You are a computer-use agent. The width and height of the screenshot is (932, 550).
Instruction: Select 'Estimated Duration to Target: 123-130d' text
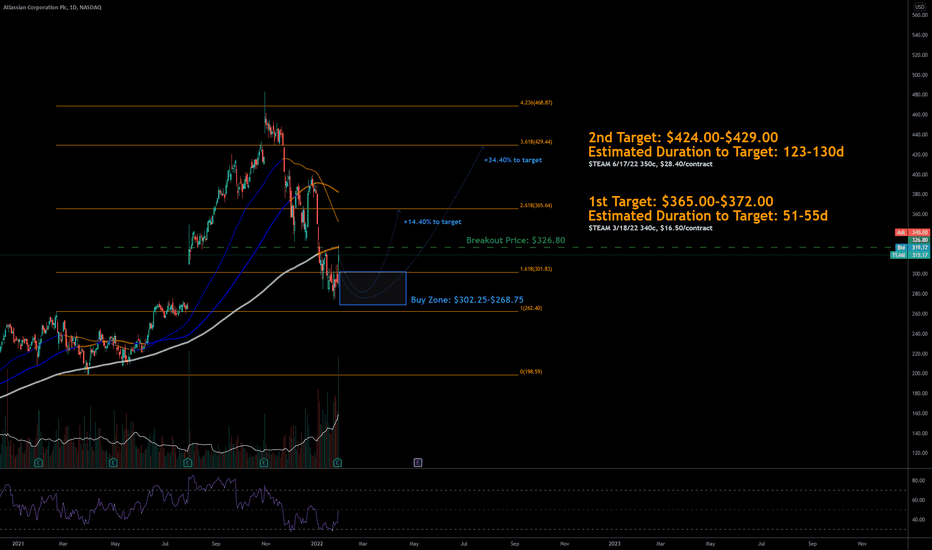pos(716,152)
